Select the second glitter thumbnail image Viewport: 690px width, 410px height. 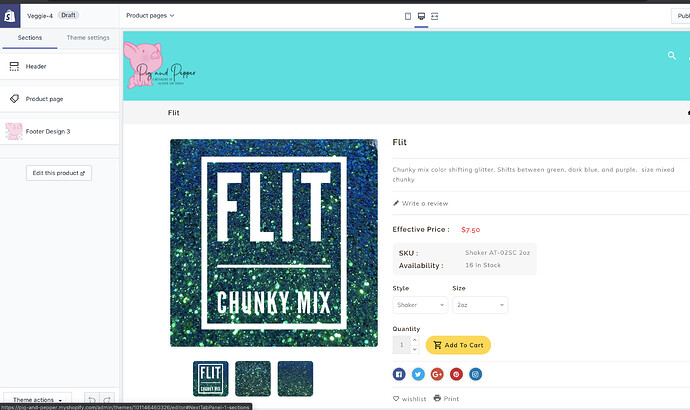coord(253,379)
